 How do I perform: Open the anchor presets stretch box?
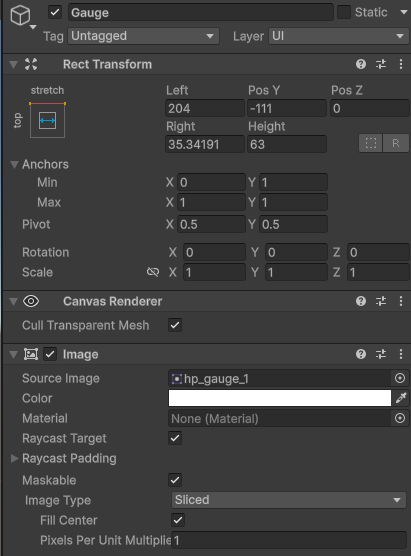[47, 120]
